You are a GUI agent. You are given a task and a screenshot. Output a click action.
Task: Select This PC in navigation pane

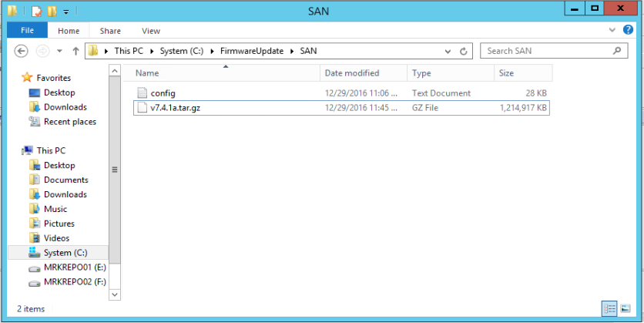(51, 151)
